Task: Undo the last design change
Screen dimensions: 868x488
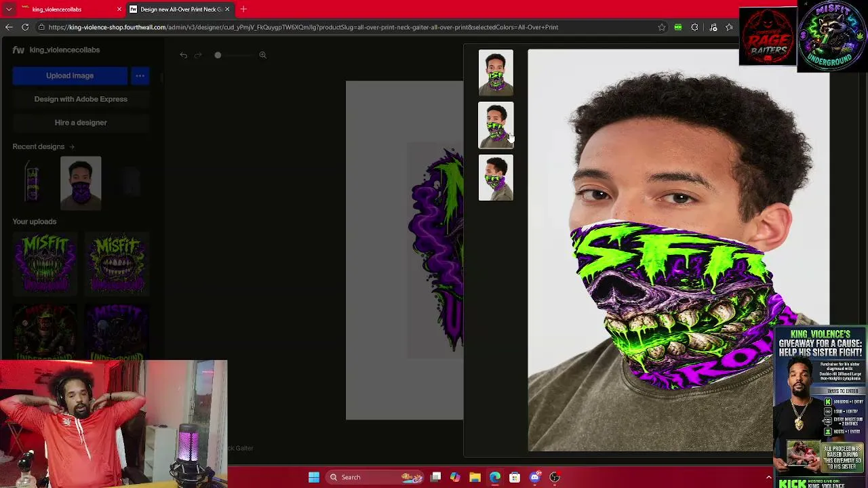Action: [x=183, y=55]
